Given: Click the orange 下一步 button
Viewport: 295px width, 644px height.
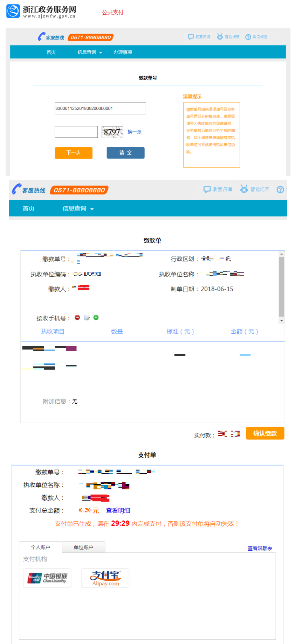Looking at the screenshot, I should [74, 153].
